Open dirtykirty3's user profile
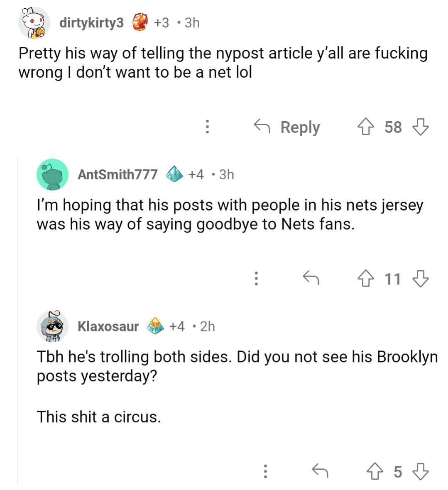Image resolution: width=448 pixels, height=490 pixels. pyautogui.click(x=91, y=22)
